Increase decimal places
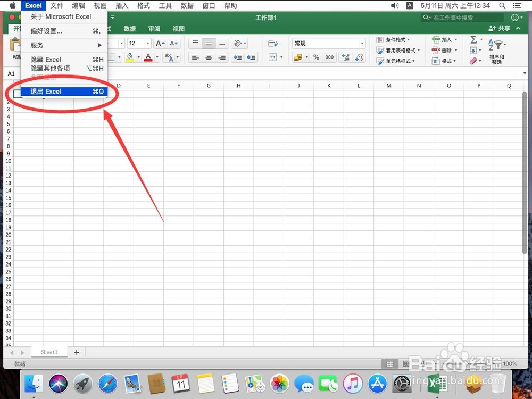Screen dimensions: 532x399 346,57
